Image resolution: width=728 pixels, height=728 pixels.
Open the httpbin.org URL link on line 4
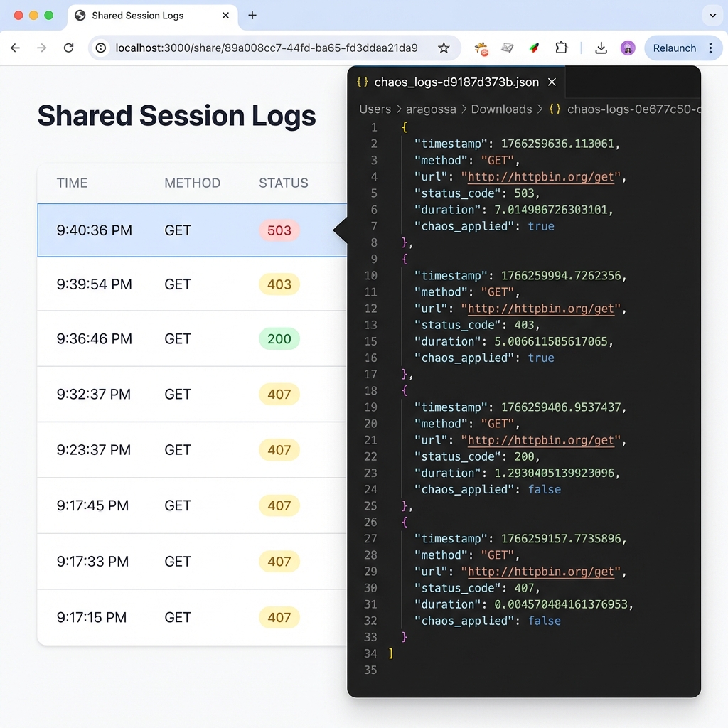pos(540,177)
